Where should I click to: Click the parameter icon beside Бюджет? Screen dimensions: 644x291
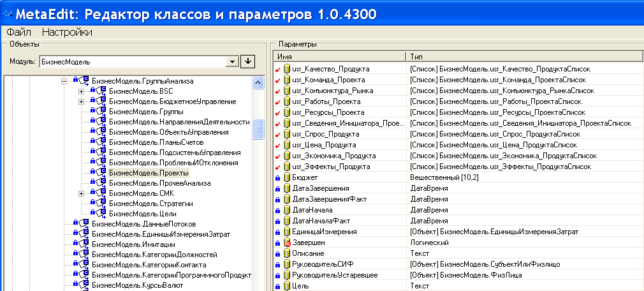click(287, 177)
